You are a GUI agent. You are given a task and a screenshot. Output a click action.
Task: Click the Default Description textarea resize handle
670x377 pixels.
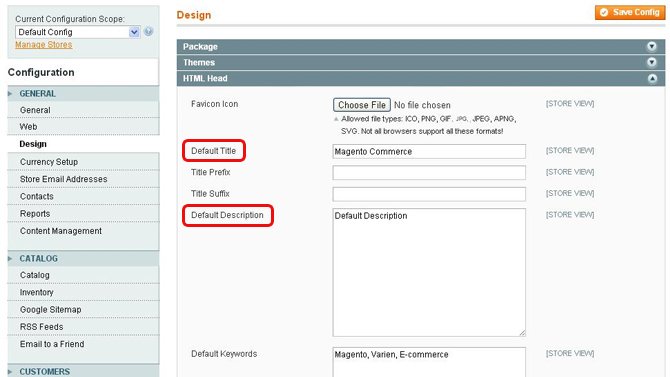click(522, 333)
